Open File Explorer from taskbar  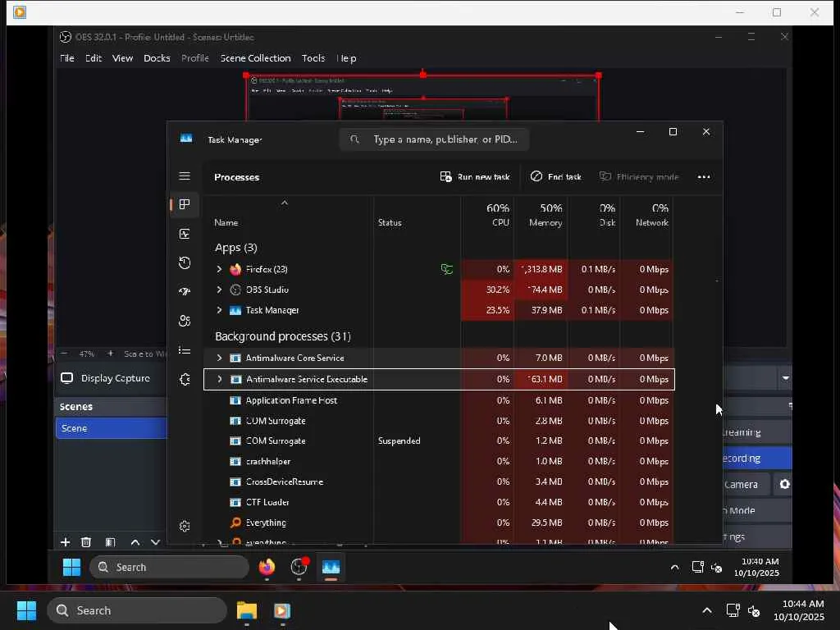click(247, 610)
